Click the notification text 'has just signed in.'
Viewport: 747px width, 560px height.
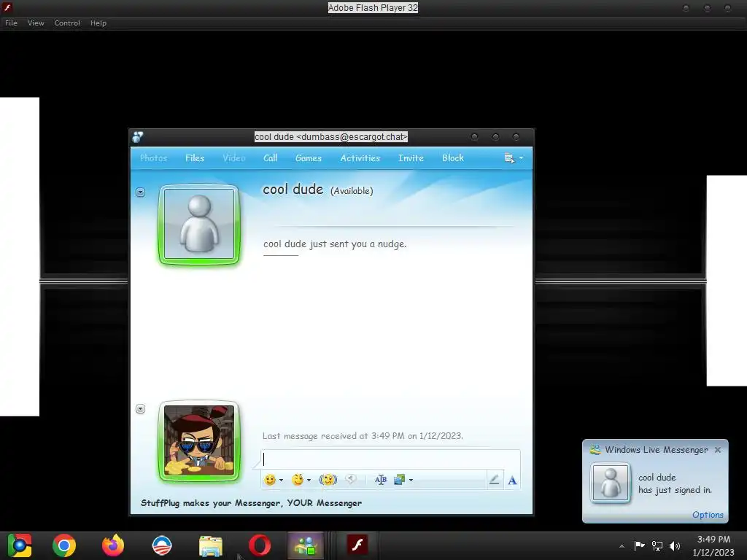pyautogui.click(x=675, y=490)
